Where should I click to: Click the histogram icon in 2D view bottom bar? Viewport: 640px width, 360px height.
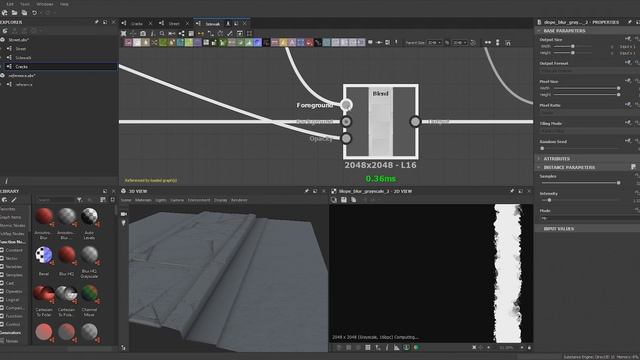[x=397, y=348]
